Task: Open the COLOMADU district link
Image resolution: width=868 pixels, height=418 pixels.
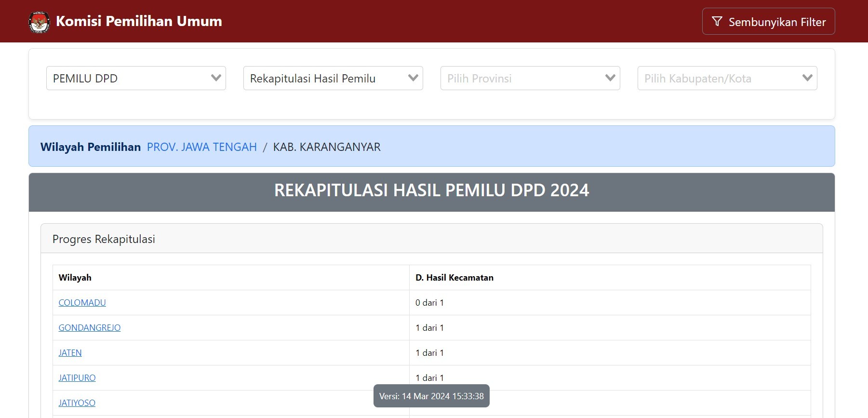Action: coord(82,303)
